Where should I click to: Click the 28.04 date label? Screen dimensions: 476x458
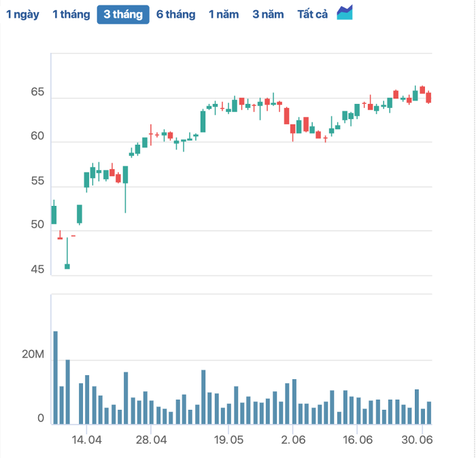coord(151,440)
